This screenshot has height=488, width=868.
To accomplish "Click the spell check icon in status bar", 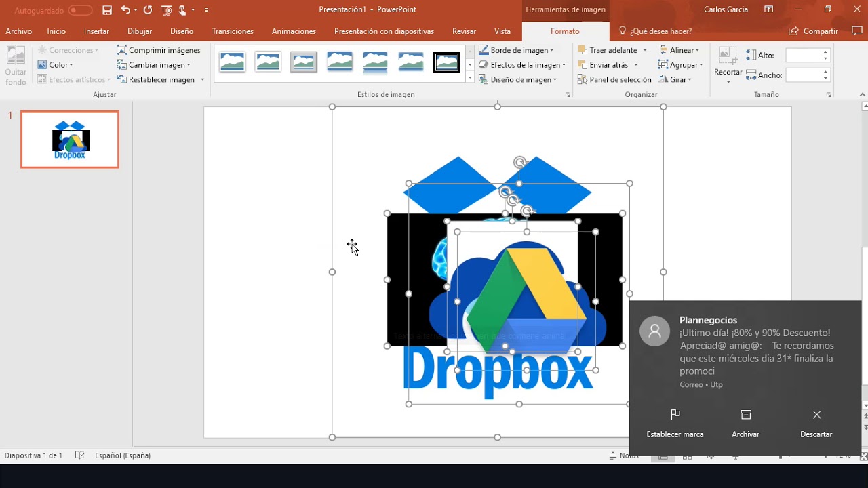I will (x=79, y=455).
